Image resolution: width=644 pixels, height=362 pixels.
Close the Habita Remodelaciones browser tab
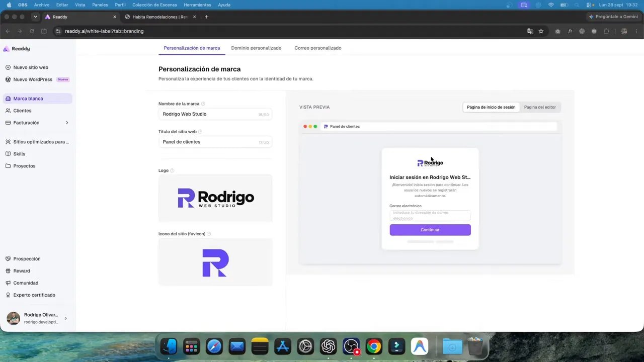point(194,17)
